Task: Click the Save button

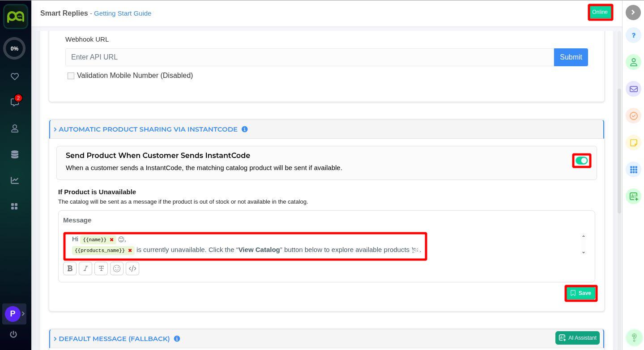Action: [x=580, y=293]
